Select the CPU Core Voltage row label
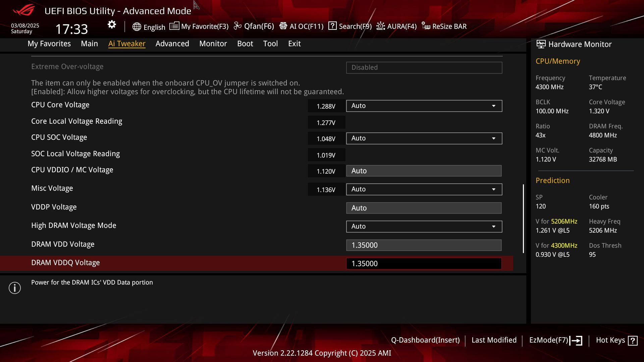Image resolution: width=644 pixels, height=362 pixels. click(x=60, y=105)
